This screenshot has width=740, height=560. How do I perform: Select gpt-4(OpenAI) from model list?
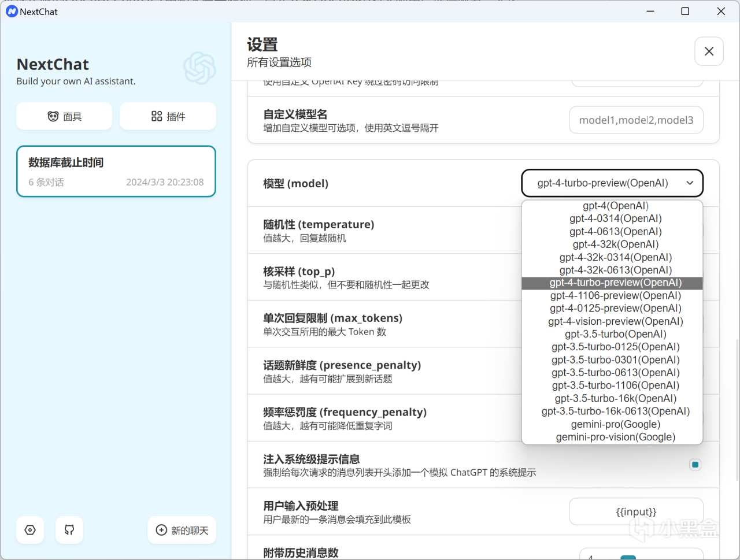point(612,206)
